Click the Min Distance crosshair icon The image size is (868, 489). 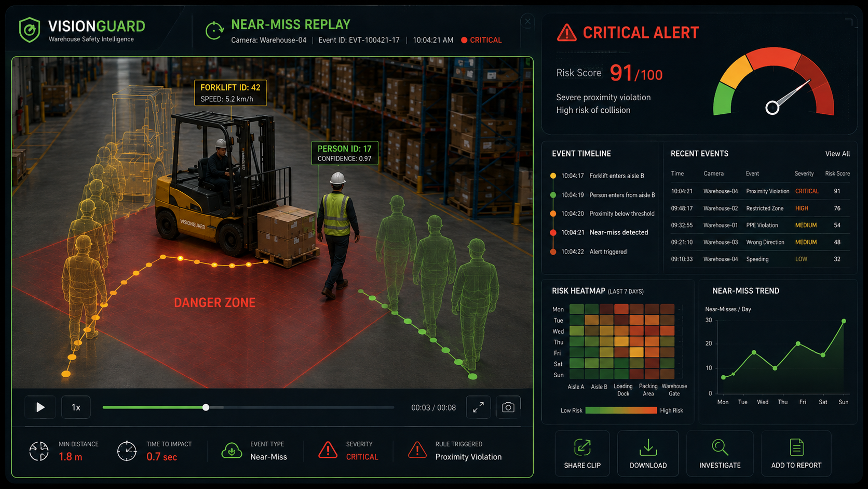pyautogui.click(x=39, y=451)
